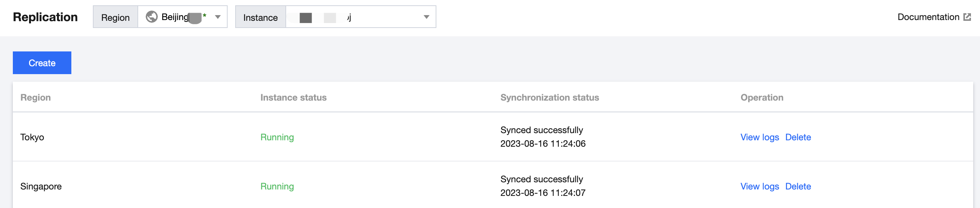Click the Instance status column header
Viewport: 980px width, 208px height.
[x=293, y=98]
